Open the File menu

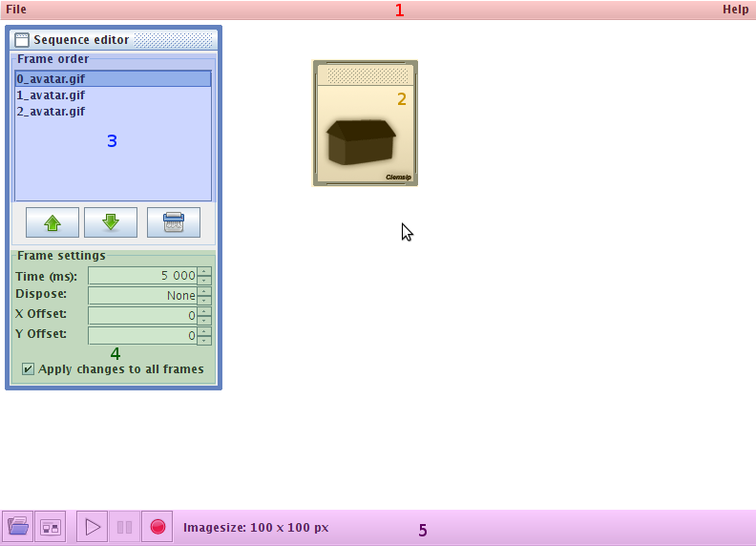coord(16,10)
